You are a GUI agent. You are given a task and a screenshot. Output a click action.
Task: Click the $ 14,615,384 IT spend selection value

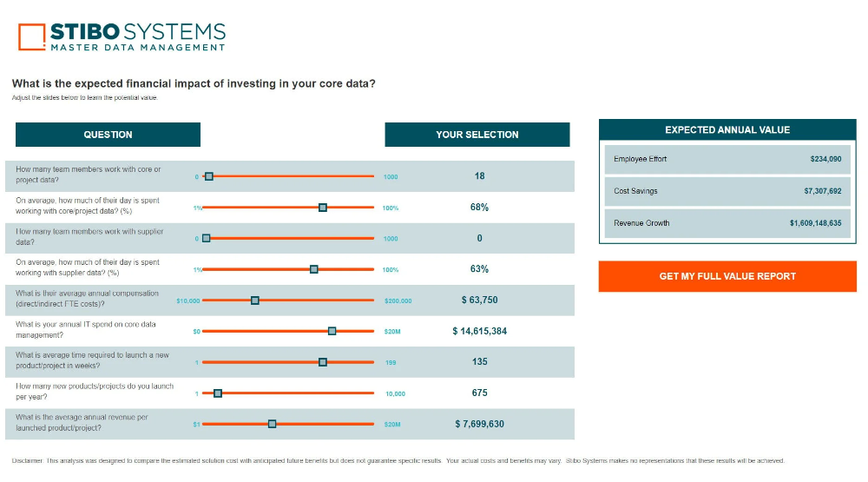click(480, 331)
